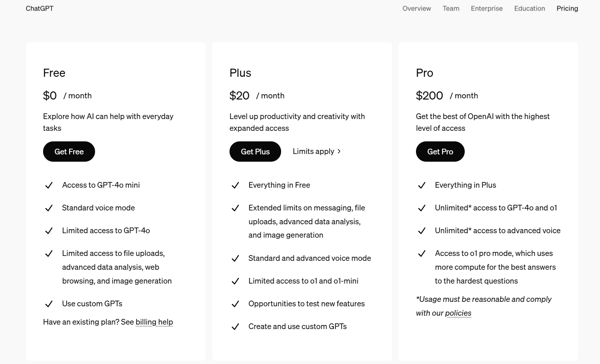Click the checkmark next to Opportunities to test new features
This screenshot has height=364, width=600.
coord(235,304)
